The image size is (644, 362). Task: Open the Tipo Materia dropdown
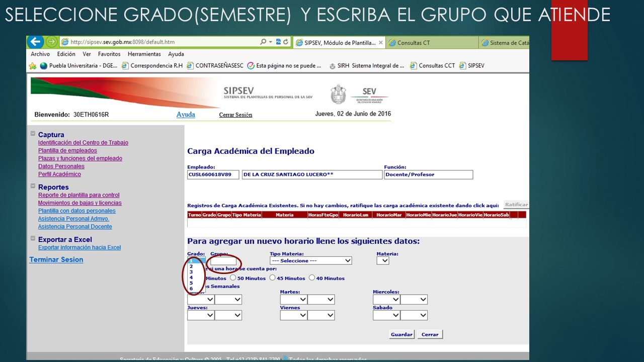pos(311,260)
